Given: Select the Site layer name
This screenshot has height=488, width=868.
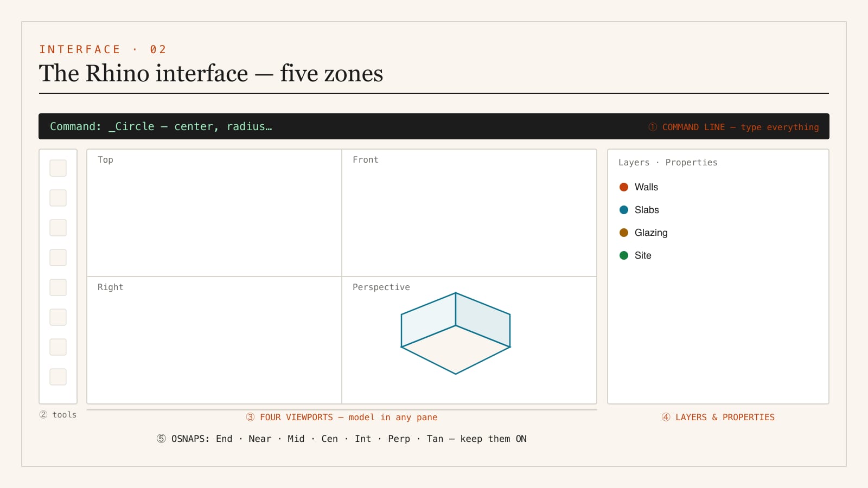Looking at the screenshot, I should click(x=643, y=255).
